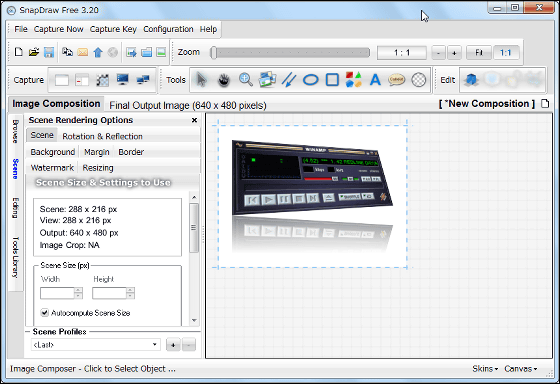
Task: Select the Scene options tab
Action: [42, 135]
